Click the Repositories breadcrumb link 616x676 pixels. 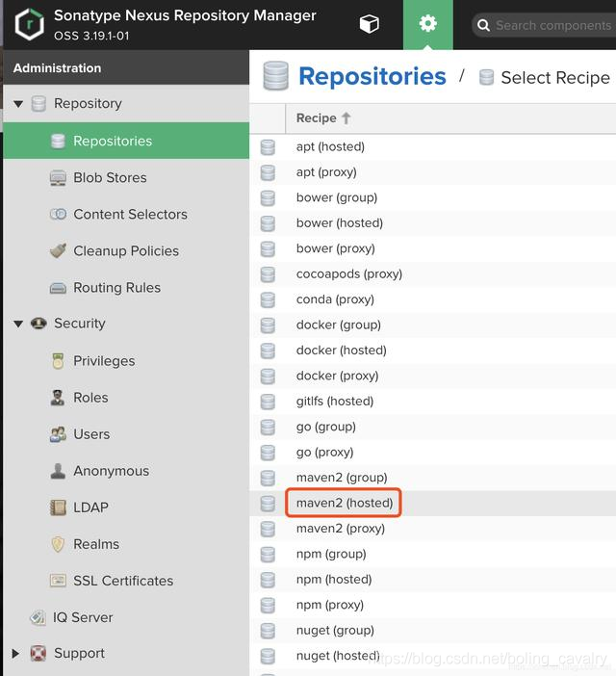coord(372,76)
